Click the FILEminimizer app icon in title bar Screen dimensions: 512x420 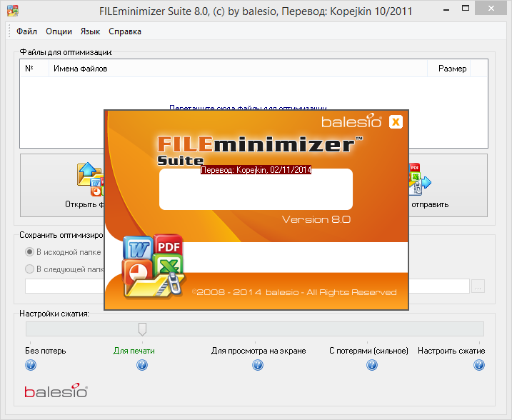13,11
